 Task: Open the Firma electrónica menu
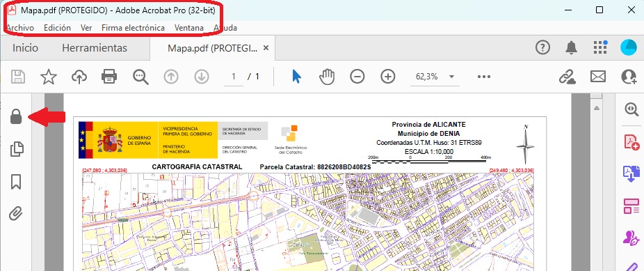coord(133,28)
